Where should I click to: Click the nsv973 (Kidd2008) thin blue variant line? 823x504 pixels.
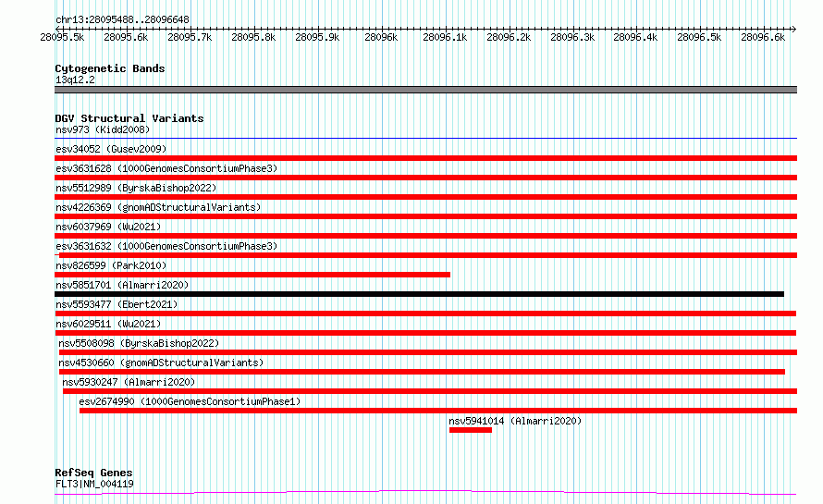(x=425, y=138)
